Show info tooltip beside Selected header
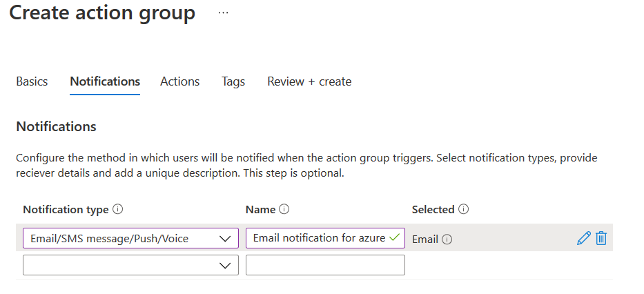Viewport: 644px width, 294px height. (464, 210)
